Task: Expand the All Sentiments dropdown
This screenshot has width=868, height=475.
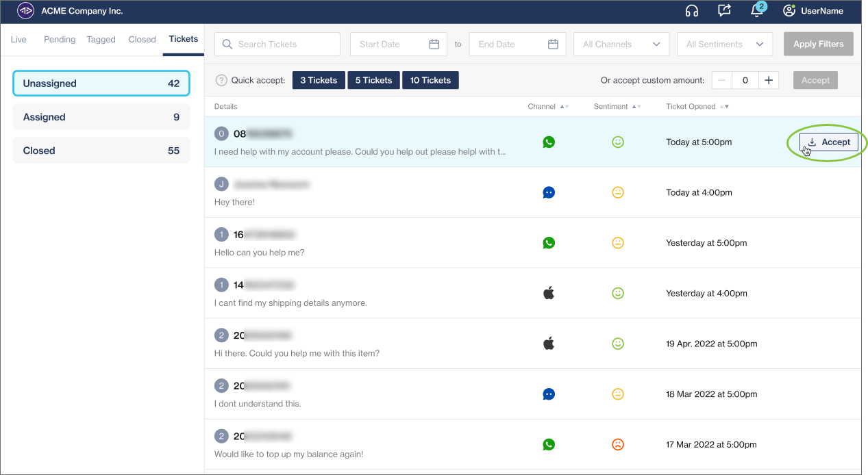Action: [724, 44]
